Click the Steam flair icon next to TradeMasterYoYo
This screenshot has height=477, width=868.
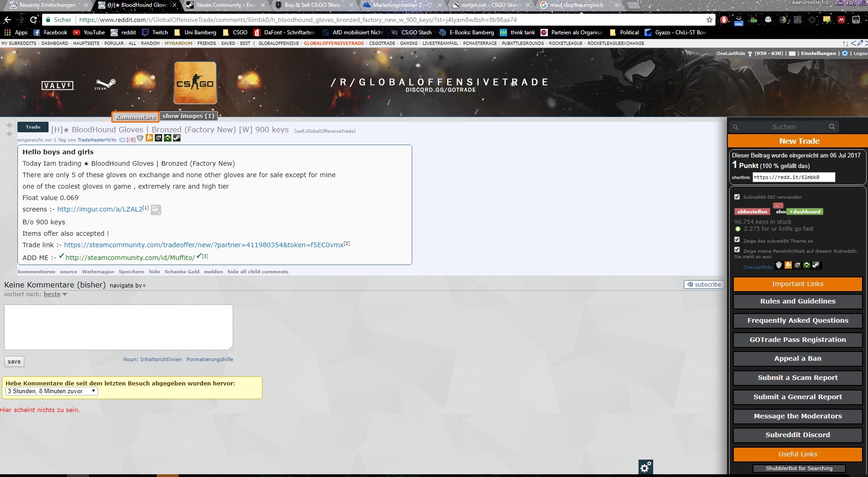pos(177,138)
